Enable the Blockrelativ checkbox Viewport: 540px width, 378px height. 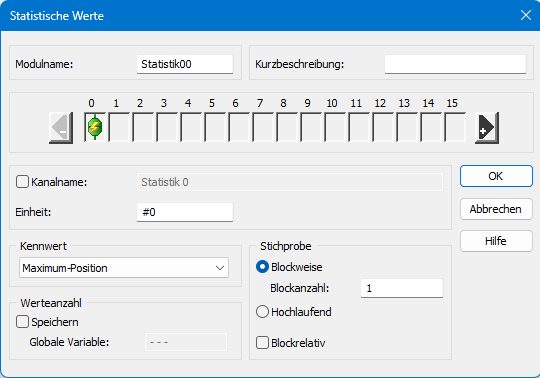262,343
